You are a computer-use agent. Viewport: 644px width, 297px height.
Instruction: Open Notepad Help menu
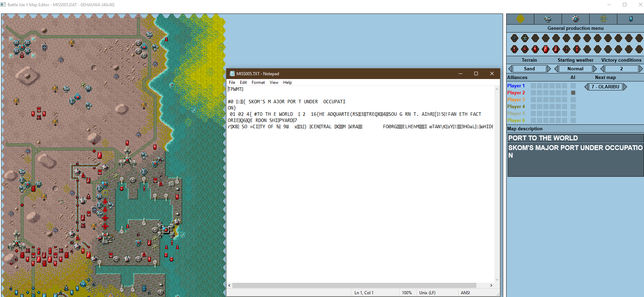[x=287, y=82]
